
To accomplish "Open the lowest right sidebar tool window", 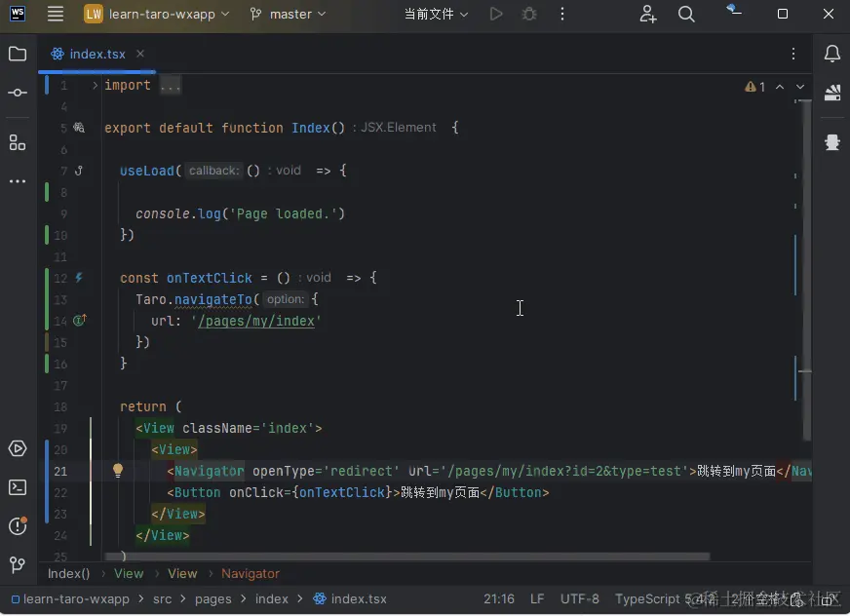I will 832,142.
